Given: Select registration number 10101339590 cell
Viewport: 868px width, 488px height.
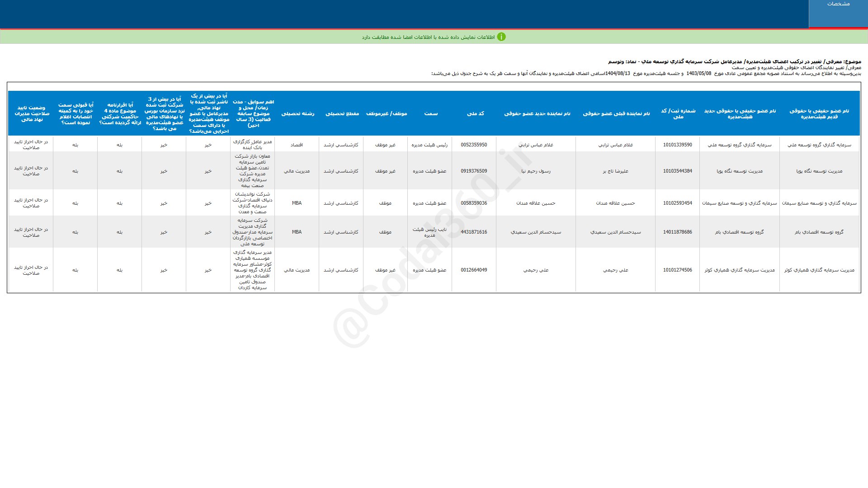Looking at the screenshot, I should pyautogui.click(x=677, y=145).
